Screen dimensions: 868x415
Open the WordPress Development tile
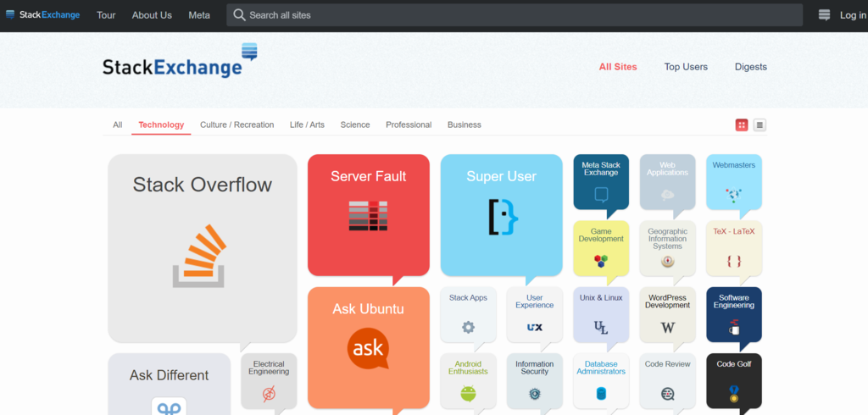click(x=668, y=315)
